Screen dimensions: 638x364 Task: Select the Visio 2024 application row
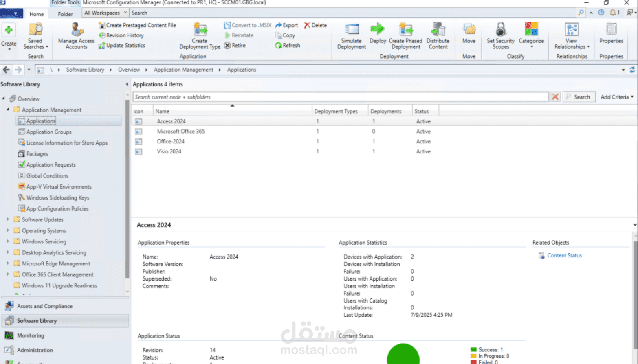click(x=385, y=151)
